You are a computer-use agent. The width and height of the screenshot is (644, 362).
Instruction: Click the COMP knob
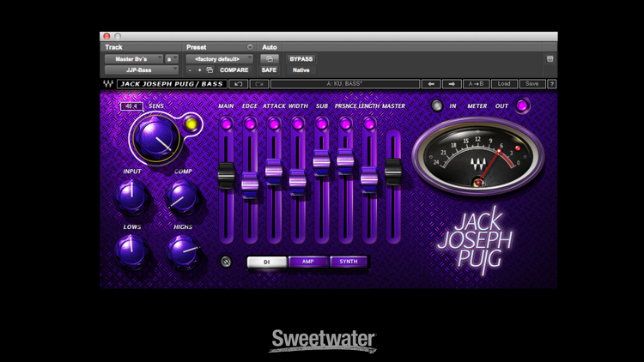point(183,198)
